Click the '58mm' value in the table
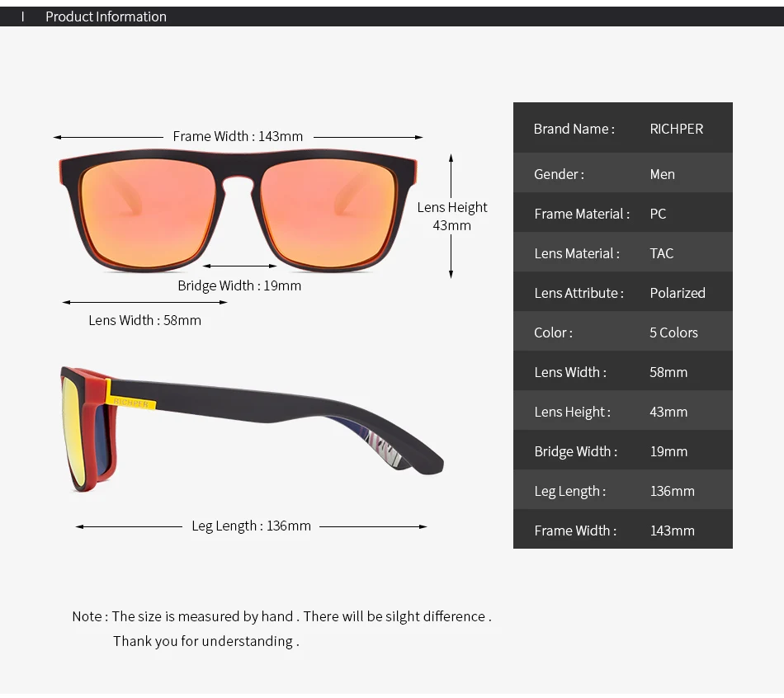Viewport: 784px width, 698px height. point(668,372)
